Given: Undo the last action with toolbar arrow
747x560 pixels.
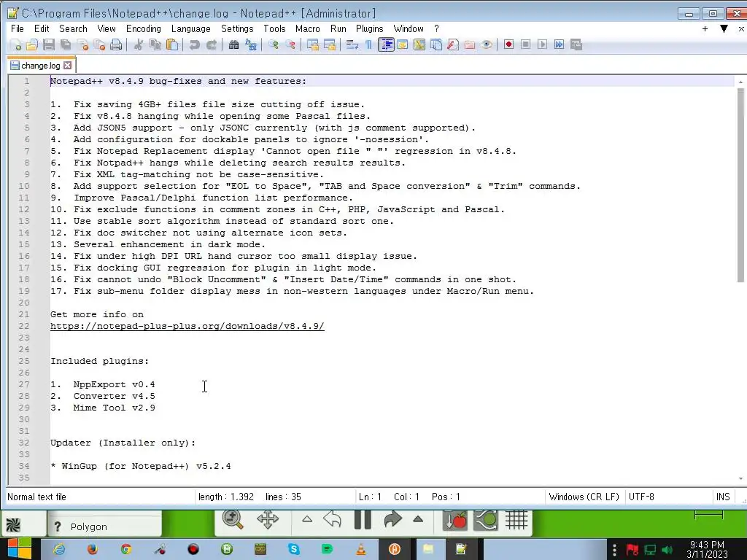Looking at the screenshot, I should tap(194, 44).
